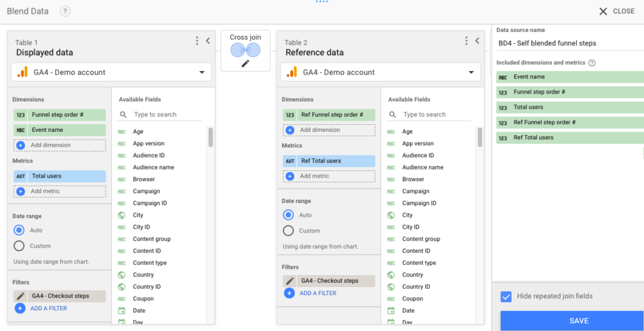Select Funnel step order # dimension in Table 1
The width and height of the screenshot is (644, 331).
click(x=60, y=115)
